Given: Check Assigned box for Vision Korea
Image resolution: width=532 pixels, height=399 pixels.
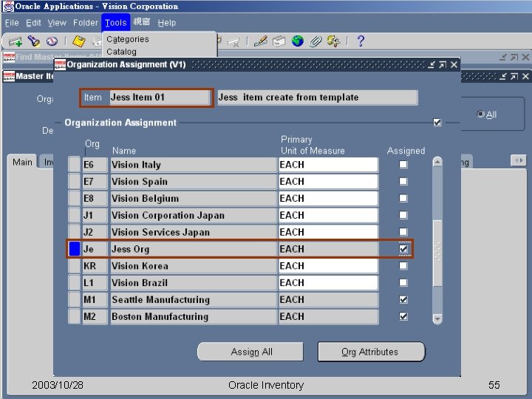Looking at the screenshot, I should click(403, 266).
